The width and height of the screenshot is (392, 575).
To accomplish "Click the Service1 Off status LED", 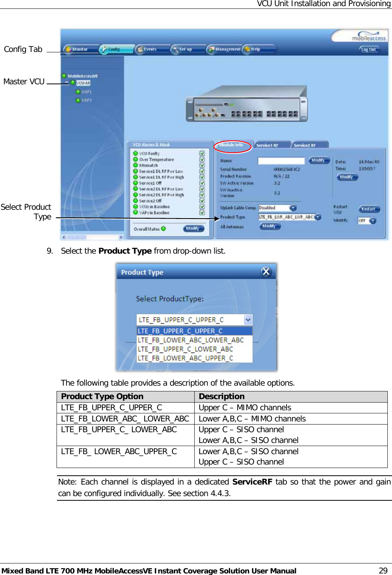I will coord(135,183).
